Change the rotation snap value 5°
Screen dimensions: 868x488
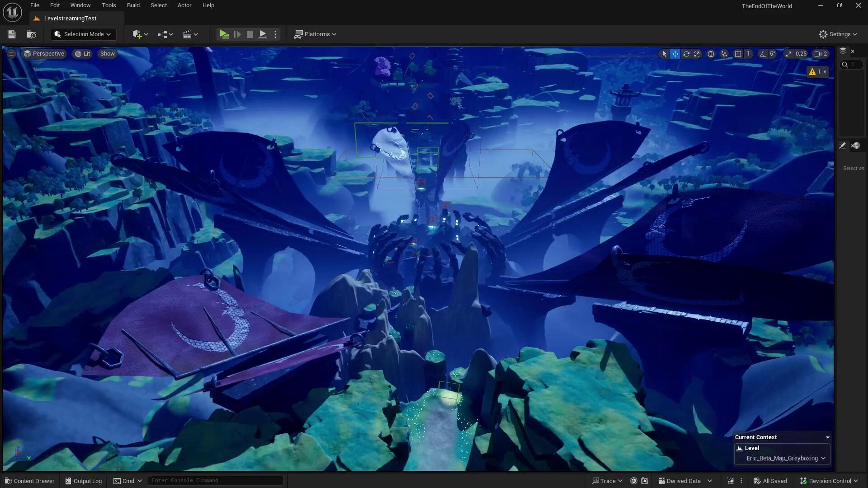[x=773, y=54]
